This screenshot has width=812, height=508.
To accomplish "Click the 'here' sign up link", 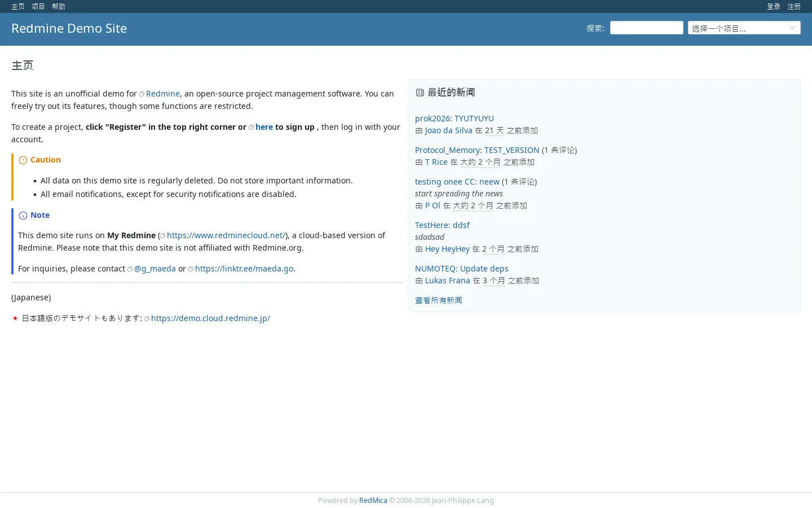I will [x=264, y=127].
